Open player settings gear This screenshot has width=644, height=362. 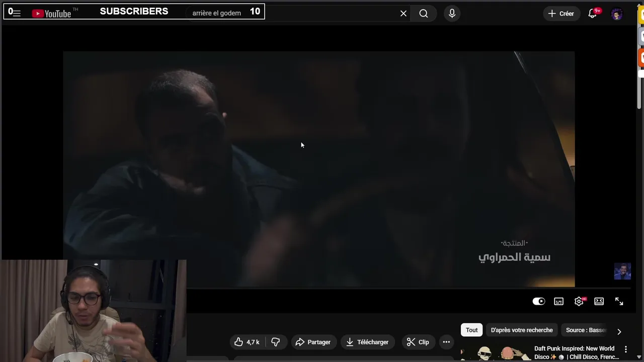pos(579,301)
